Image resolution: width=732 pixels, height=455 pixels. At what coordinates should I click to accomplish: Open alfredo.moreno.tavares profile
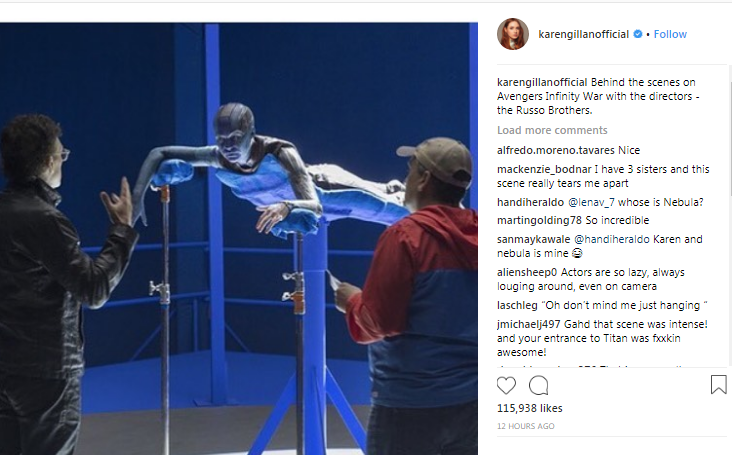click(556, 150)
